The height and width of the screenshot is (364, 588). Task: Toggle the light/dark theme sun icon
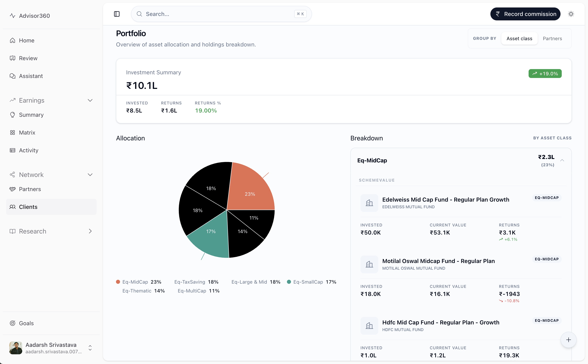click(x=571, y=14)
